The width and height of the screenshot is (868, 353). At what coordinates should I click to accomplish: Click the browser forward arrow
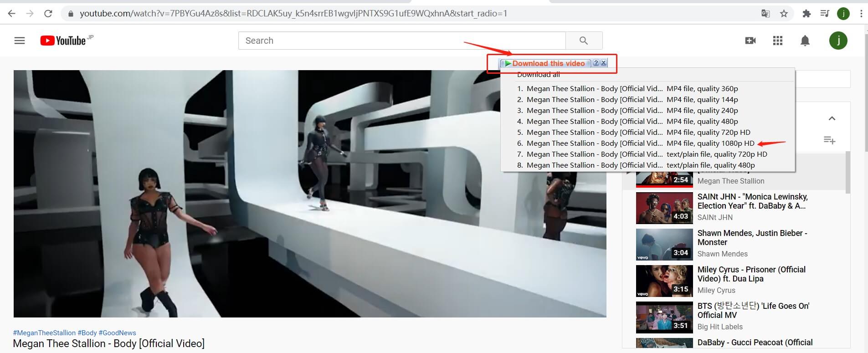coord(30,14)
